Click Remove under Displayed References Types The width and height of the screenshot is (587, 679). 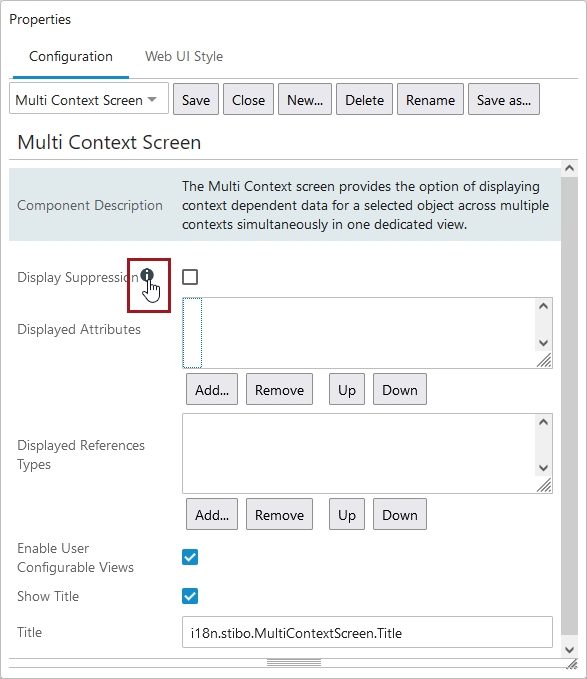280,514
